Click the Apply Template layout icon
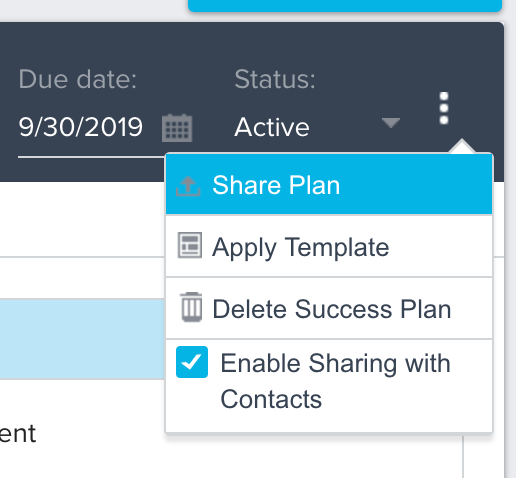 190,245
